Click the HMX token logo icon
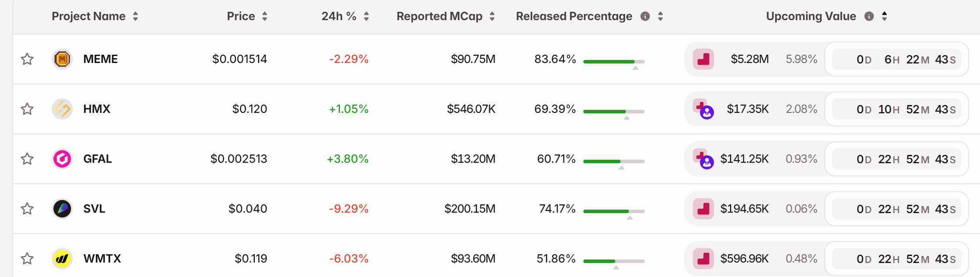Image resolution: width=980 pixels, height=277 pixels. [x=62, y=109]
